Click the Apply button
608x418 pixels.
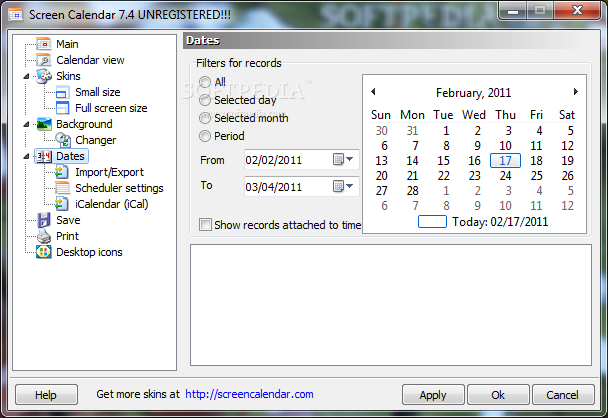point(433,395)
